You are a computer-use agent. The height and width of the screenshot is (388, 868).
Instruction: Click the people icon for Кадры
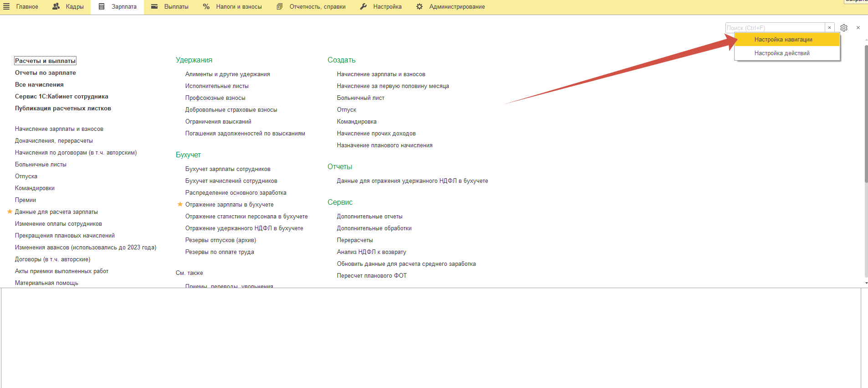pos(56,7)
